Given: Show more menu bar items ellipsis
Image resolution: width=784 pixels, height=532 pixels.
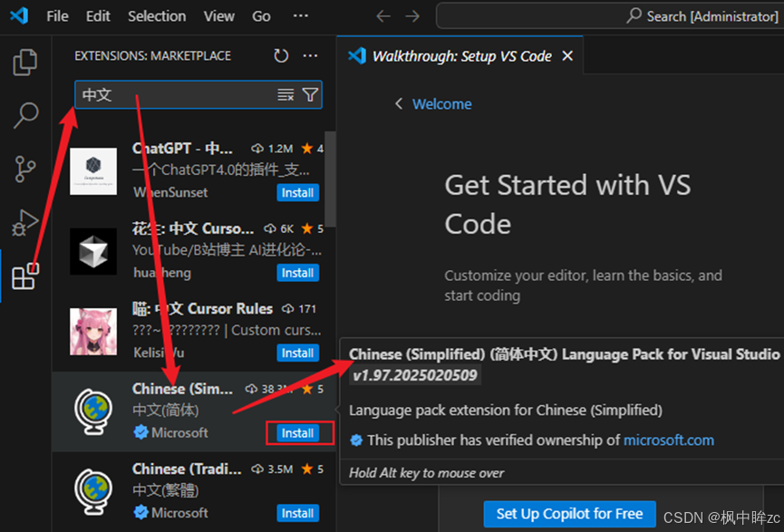Looking at the screenshot, I should [301, 16].
